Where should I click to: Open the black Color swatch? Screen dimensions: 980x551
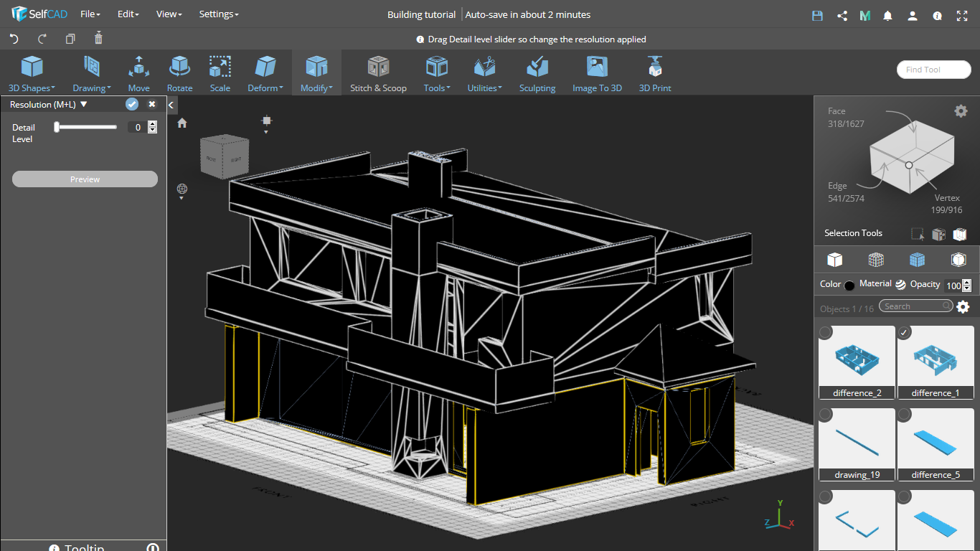pyautogui.click(x=849, y=285)
